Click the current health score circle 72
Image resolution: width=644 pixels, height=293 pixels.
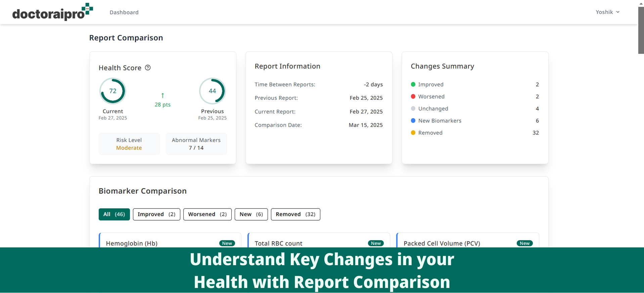pyautogui.click(x=113, y=91)
